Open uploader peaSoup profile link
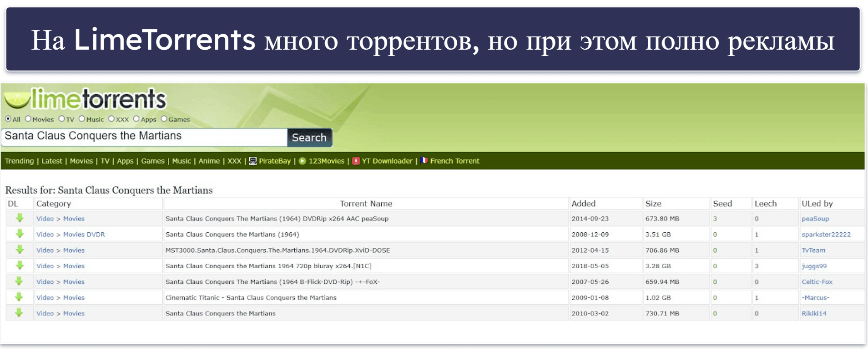868x353 pixels. click(x=815, y=219)
